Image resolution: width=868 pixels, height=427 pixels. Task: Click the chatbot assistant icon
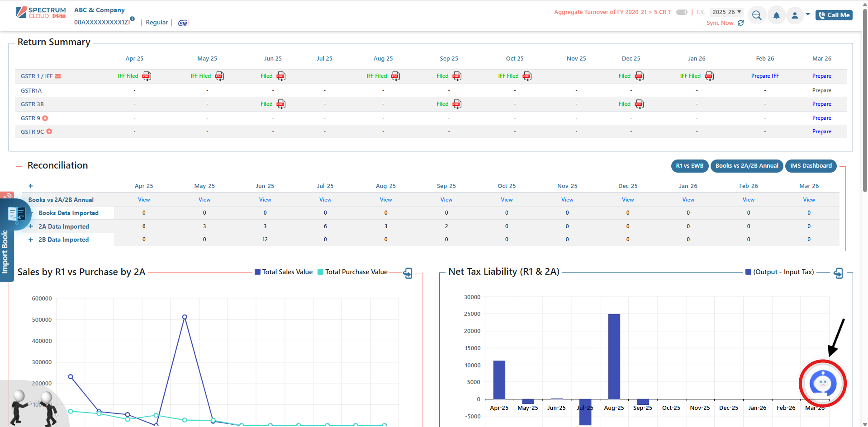coord(822,384)
